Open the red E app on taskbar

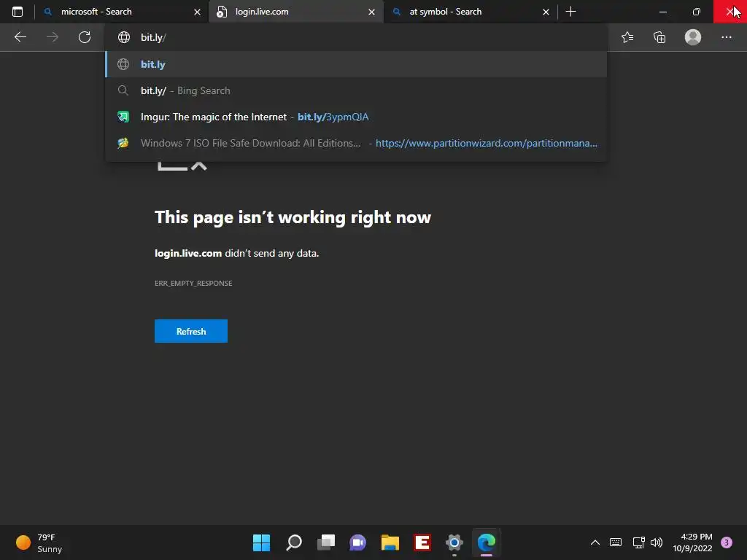(422, 542)
